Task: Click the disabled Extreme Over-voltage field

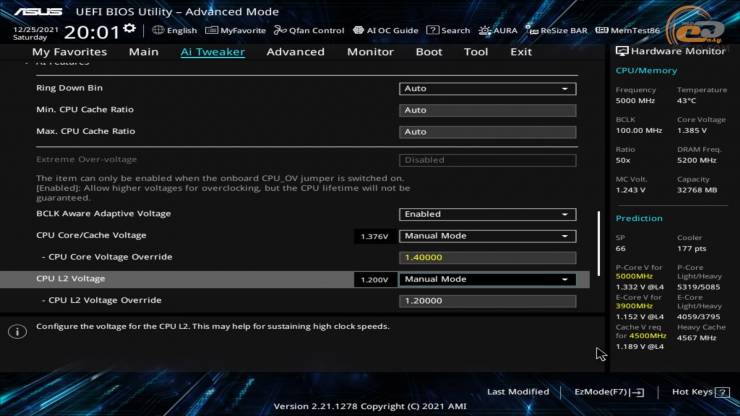Action: 488,161
